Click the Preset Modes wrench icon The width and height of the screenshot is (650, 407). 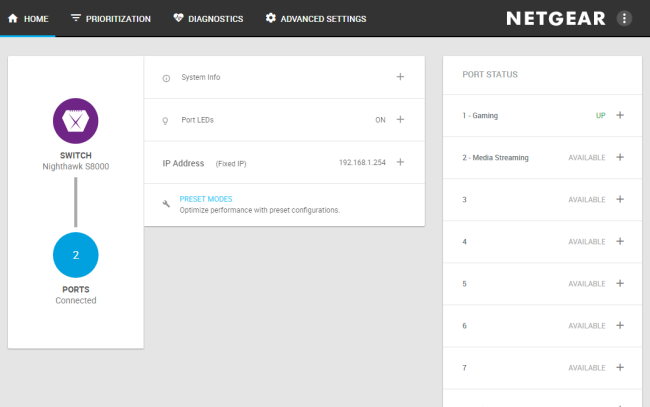(x=166, y=204)
